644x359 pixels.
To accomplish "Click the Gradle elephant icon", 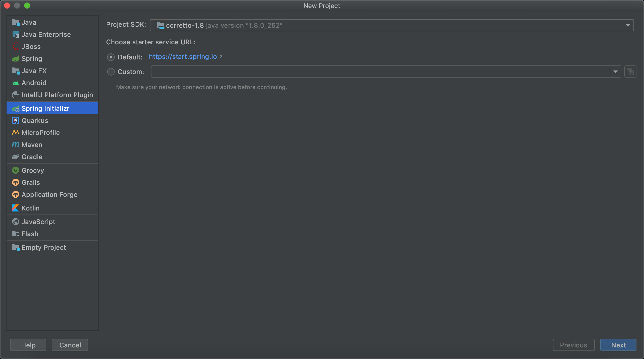I will [x=16, y=157].
